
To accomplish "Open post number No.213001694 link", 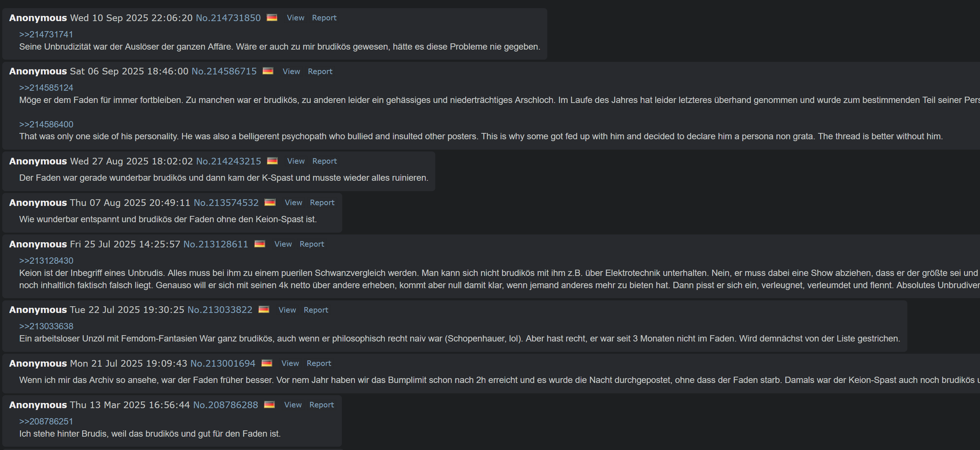I will (x=222, y=363).
